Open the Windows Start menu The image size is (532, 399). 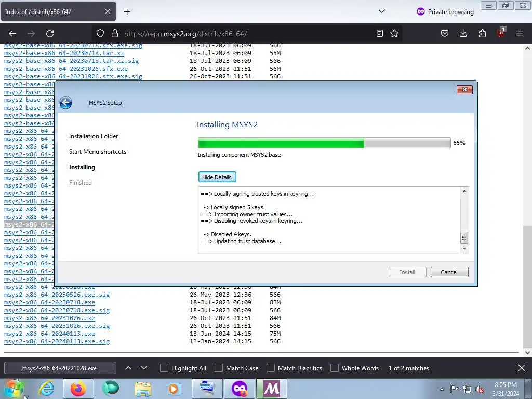pos(14,389)
